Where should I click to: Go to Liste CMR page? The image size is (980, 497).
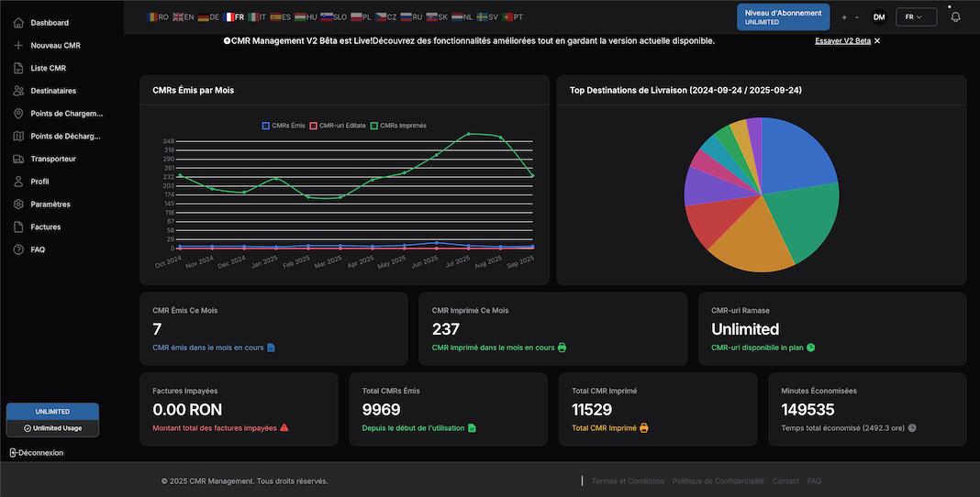point(48,68)
